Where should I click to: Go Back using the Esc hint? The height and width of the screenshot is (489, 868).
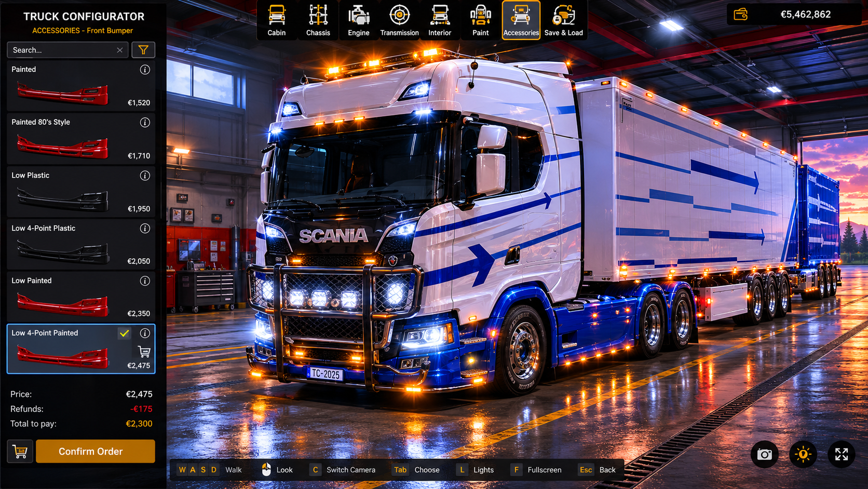597,470
